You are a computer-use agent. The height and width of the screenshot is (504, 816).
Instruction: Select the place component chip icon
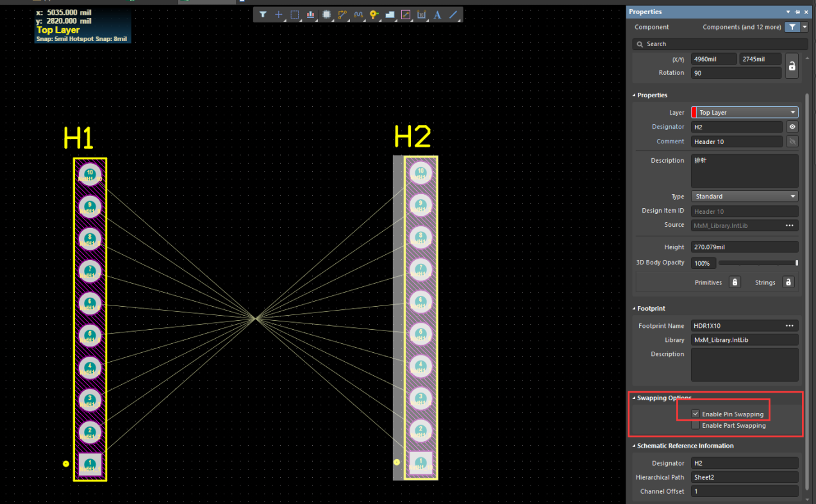326,14
